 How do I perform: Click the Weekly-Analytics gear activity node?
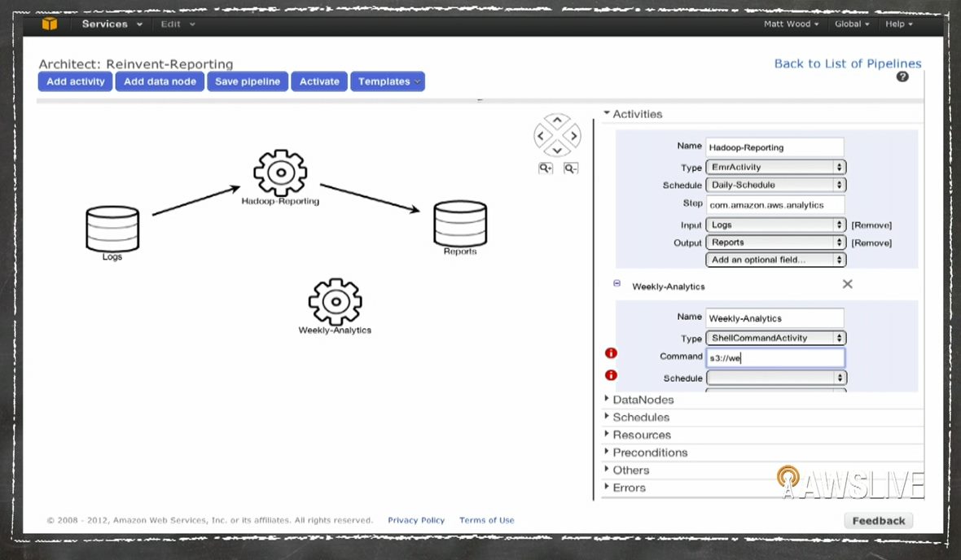(x=335, y=301)
